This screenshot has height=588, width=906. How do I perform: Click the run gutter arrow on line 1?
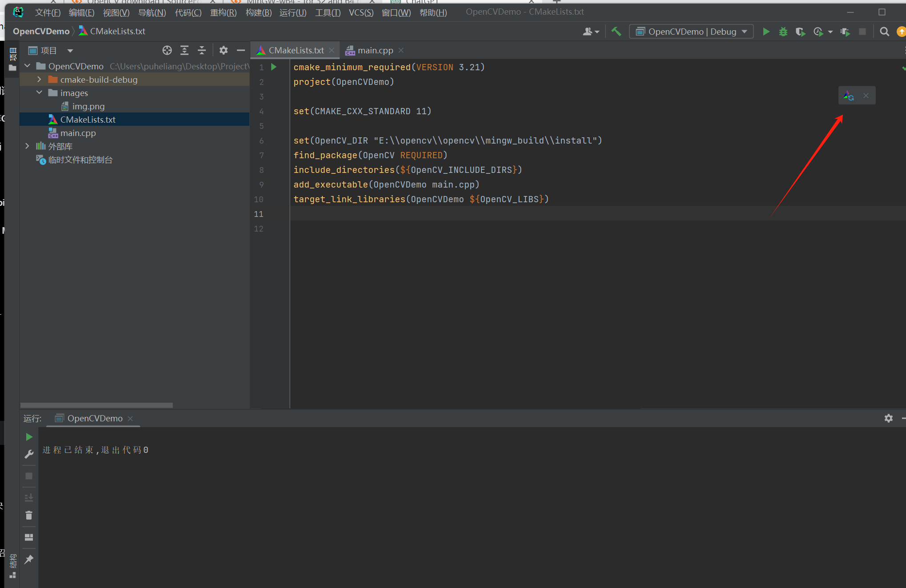pyautogui.click(x=274, y=67)
